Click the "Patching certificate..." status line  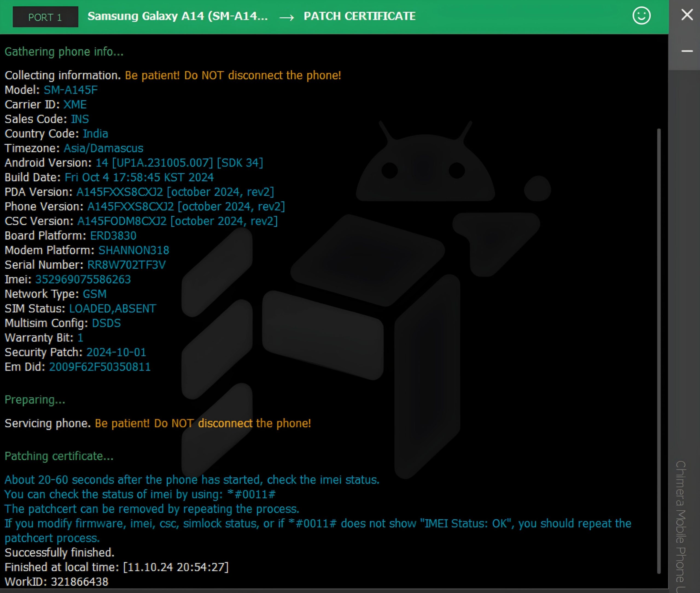click(x=59, y=456)
